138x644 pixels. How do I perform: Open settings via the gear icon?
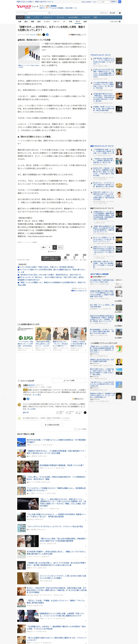[x=120, y=13]
